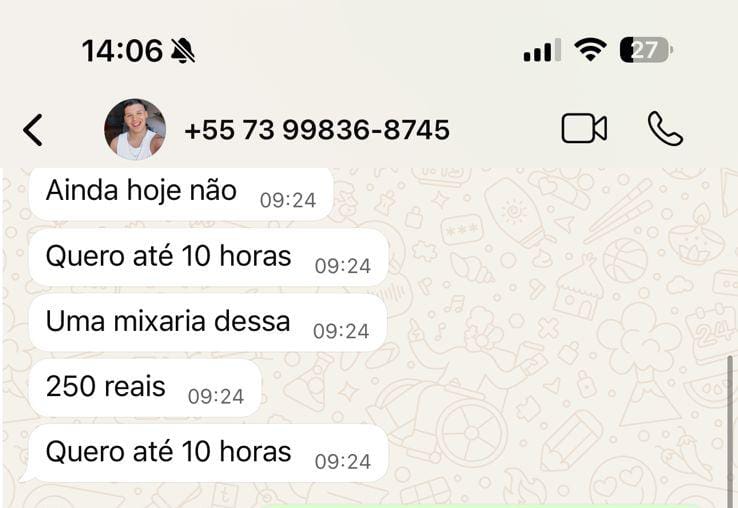This screenshot has width=738, height=508.
Task: Tap the 09:24 timestamp on "Uma mixaria dessa"
Action: point(341,331)
